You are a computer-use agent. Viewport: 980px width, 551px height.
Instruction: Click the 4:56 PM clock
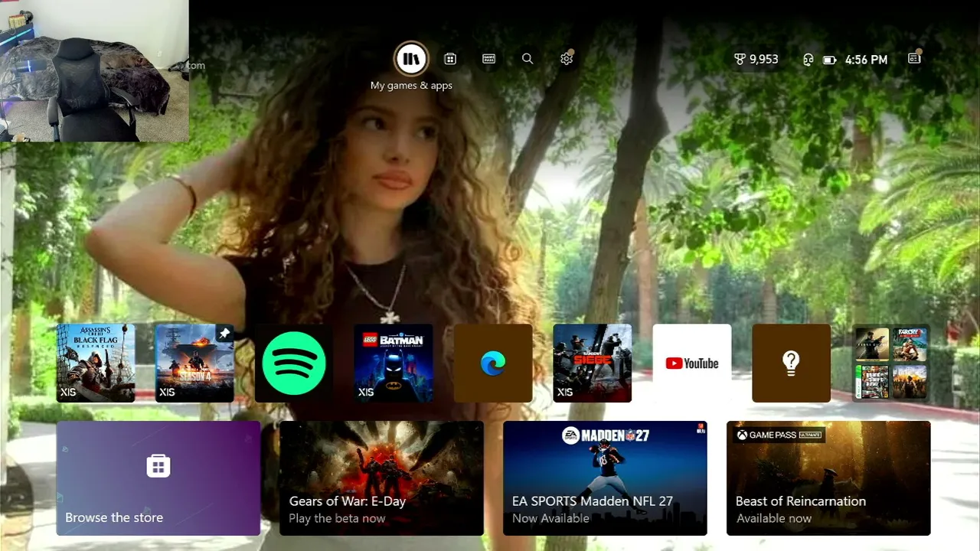click(866, 60)
